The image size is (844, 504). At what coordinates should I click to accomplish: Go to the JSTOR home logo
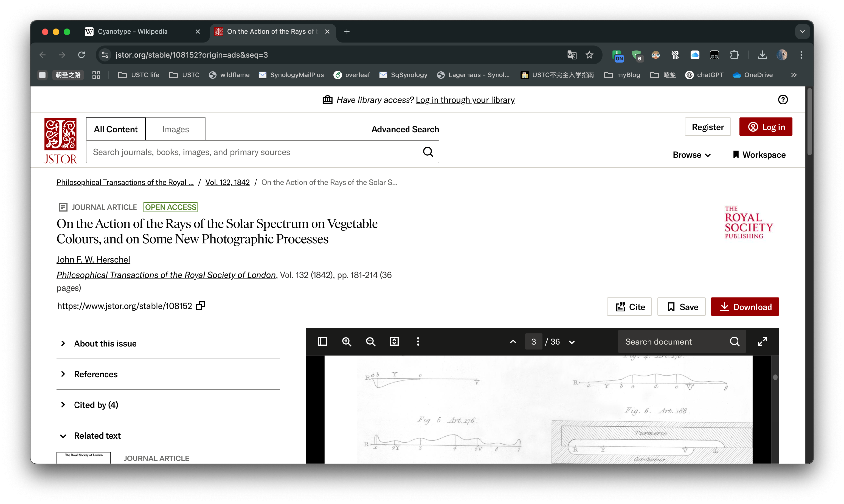click(x=60, y=141)
